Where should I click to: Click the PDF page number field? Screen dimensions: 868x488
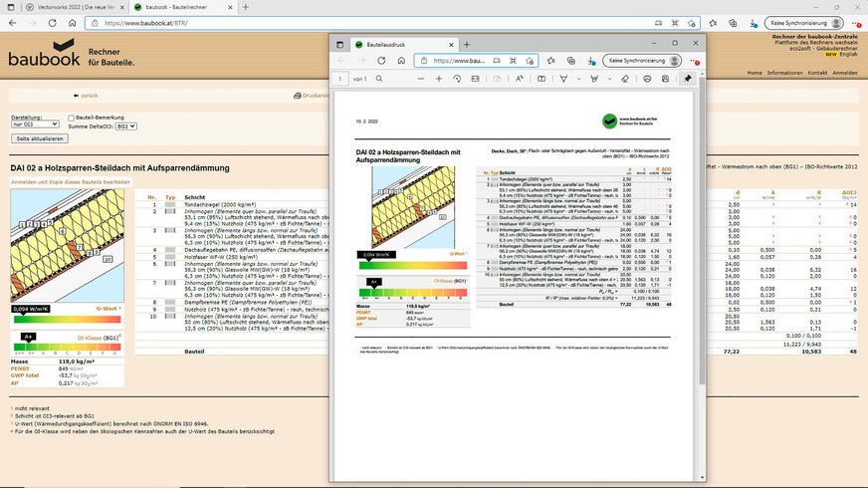coord(341,79)
